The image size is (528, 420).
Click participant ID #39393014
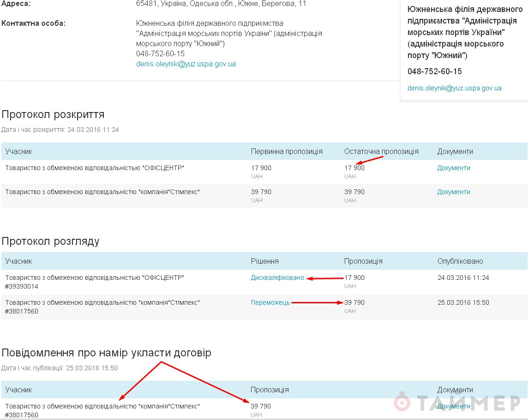[x=22, y=286]
